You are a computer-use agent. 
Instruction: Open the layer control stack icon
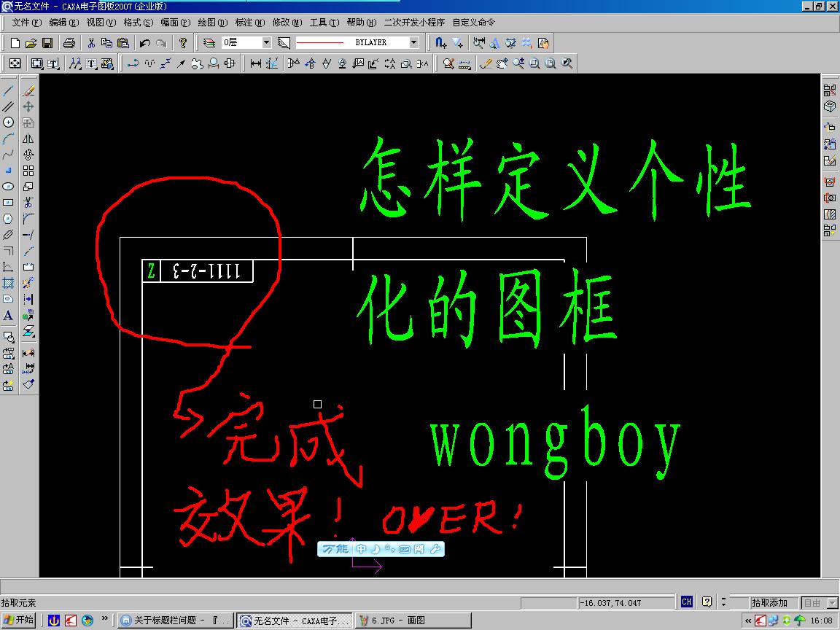click(x=209, y=43)
